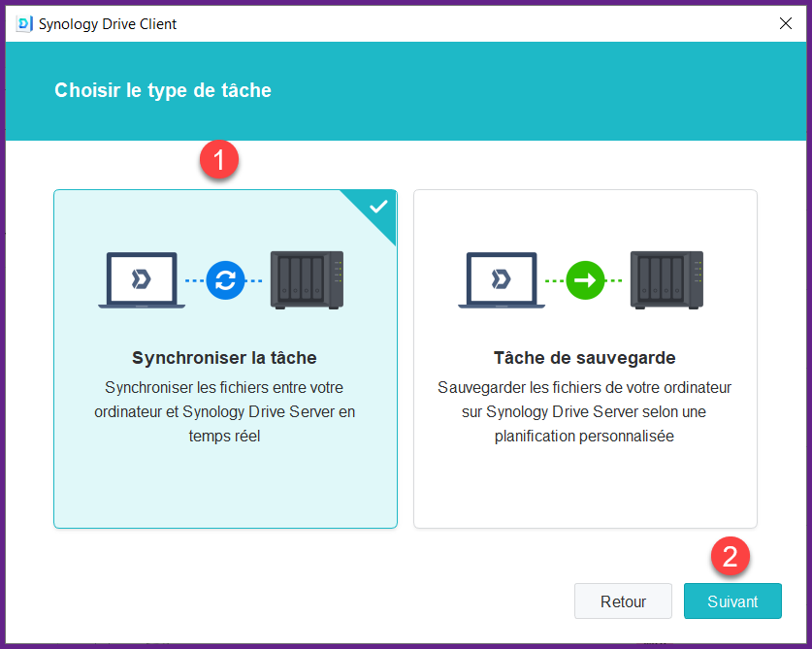This screenshot has width=812, height=649.
Task: Click the Synology Drive Client title bar icon
Action: point(25,23)
